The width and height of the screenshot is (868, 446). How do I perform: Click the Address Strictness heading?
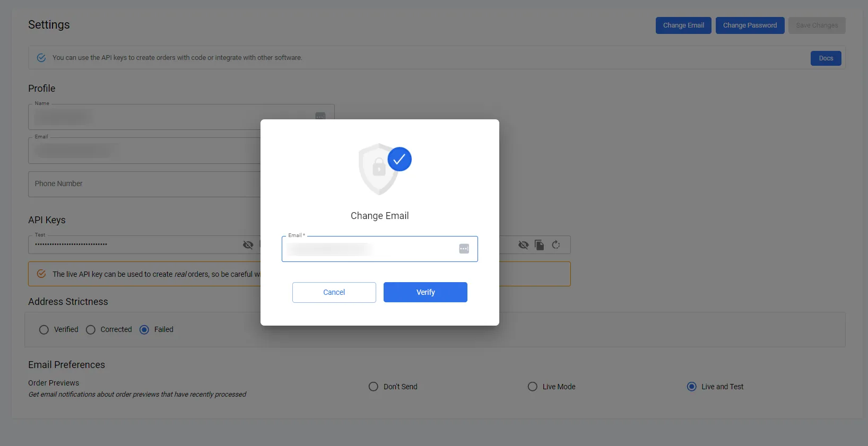click(68, 302)
